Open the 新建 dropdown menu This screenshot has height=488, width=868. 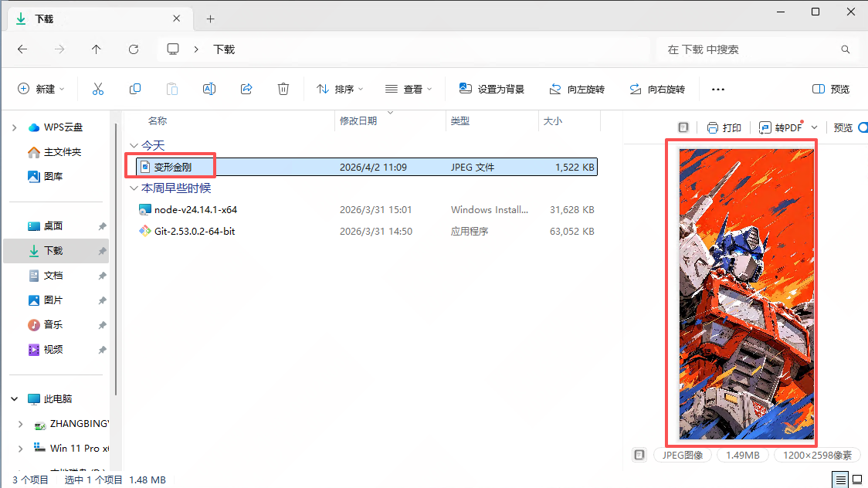(x=41, y=89)
